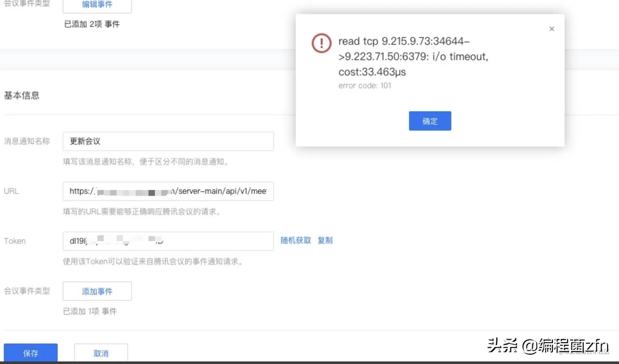Click the Token input field
Screen dimensions: 619x364
pyautogui.click(x=168, y=241)
